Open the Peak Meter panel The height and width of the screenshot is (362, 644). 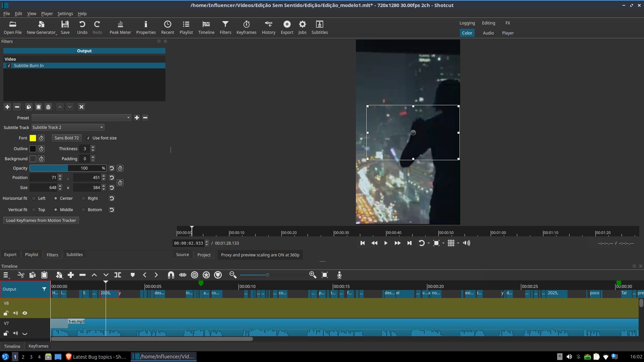[120, 27]
